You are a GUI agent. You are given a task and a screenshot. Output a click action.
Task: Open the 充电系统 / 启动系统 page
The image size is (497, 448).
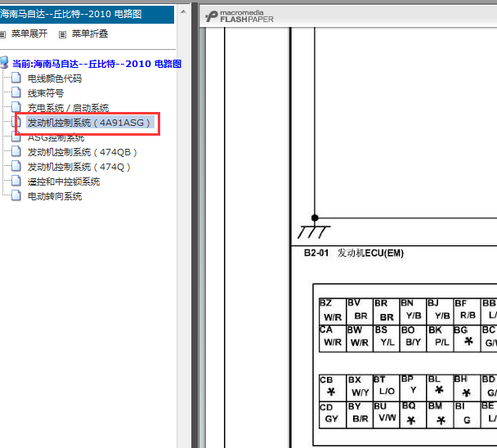68,108
